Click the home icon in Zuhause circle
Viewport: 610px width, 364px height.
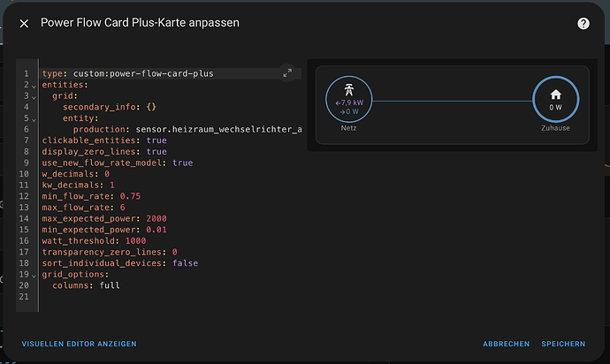click(555, 95)
